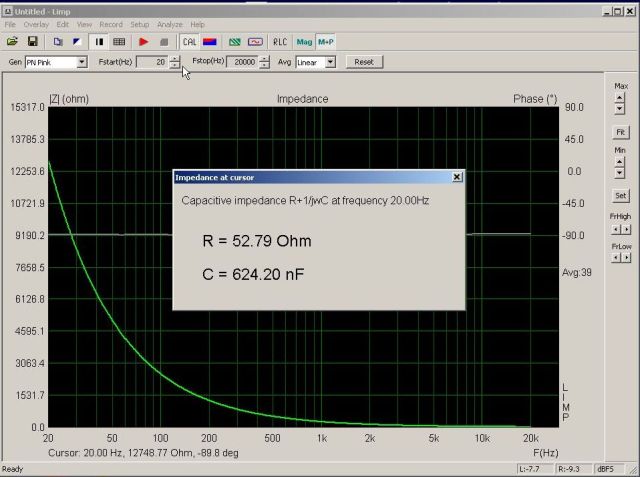Viewport: 640px width, 477px height.
Task: Click the red and blue level icon
Action: pos(210,42)
